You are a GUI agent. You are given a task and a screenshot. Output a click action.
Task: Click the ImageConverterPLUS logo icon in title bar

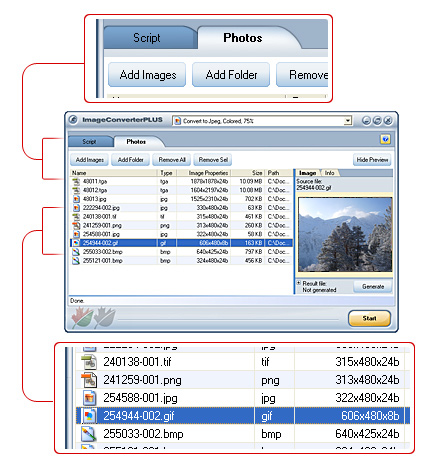(74, 120)
